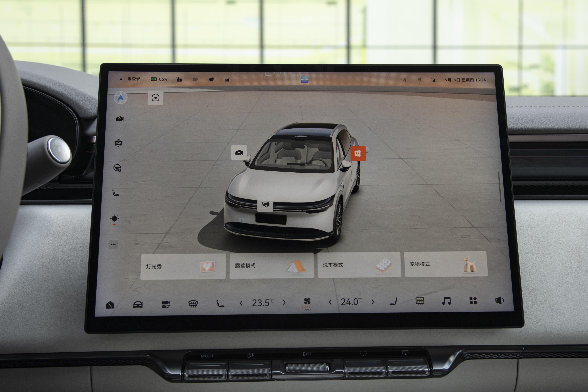Open the front hood trunk icon

tap(265, 205)
